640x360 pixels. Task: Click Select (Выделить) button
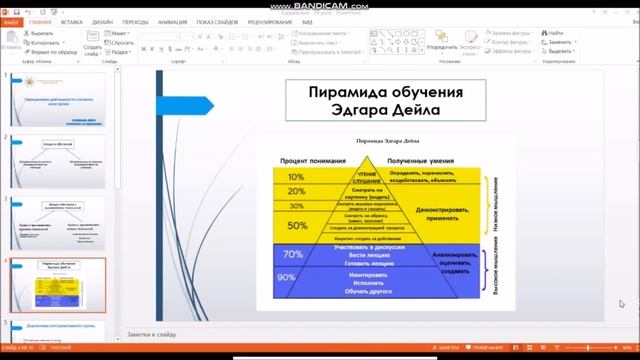pyautogui.click(x=558, y=51)
